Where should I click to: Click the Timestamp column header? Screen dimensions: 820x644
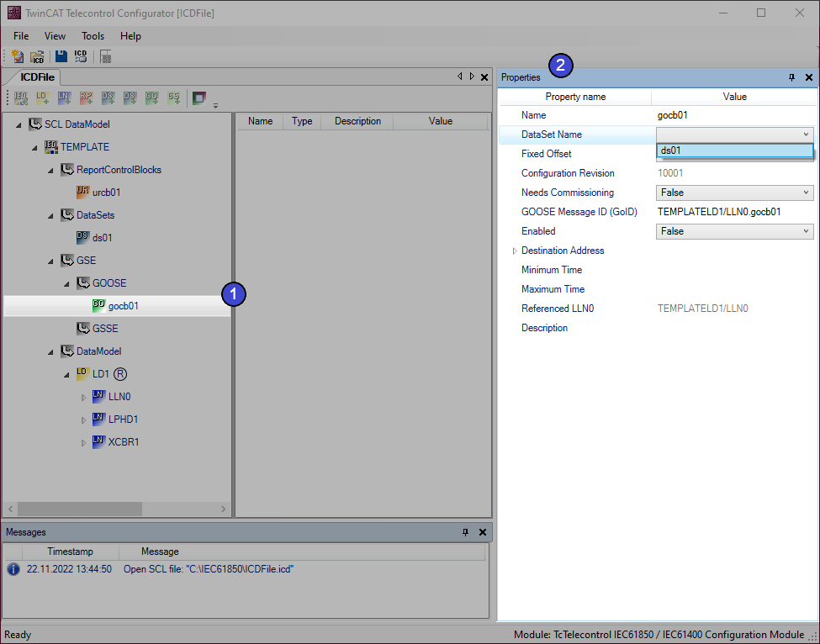(x=70, y=552)
